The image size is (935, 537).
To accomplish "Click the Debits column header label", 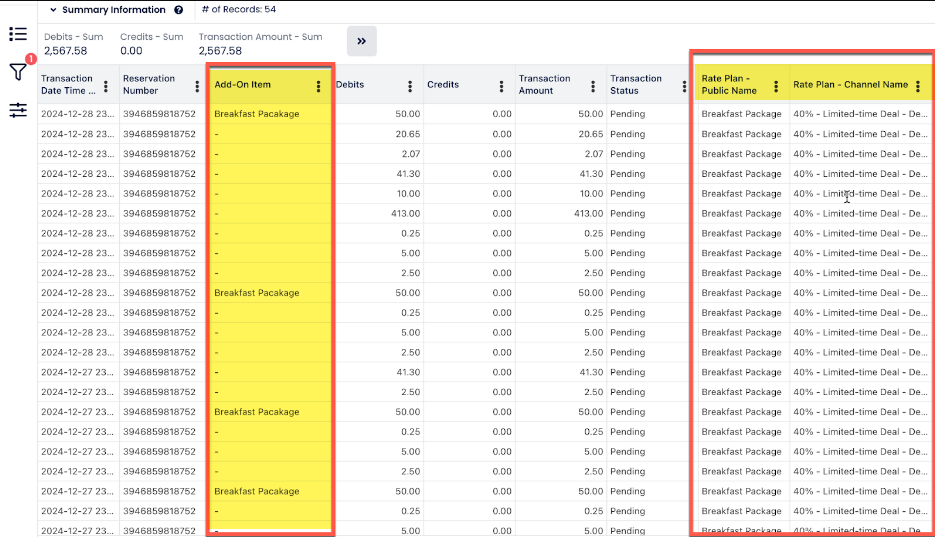I will coord(350,85).
